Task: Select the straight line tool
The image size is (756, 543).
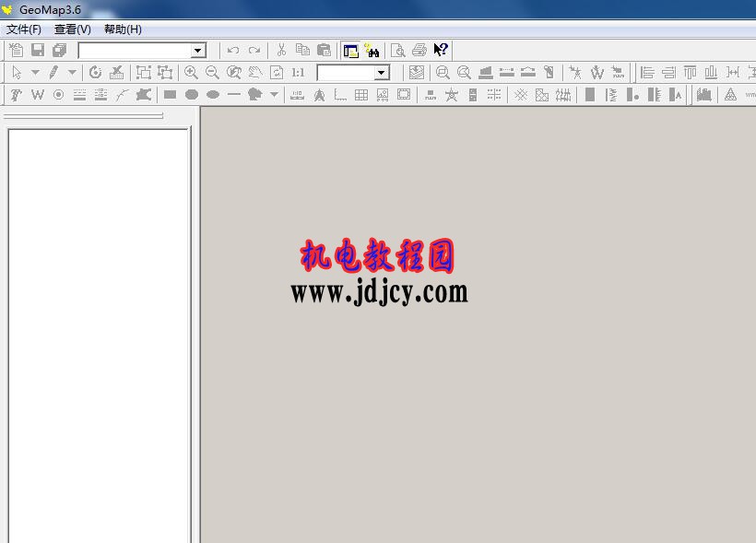Action: pyautogui.click(x=234, y=95)
